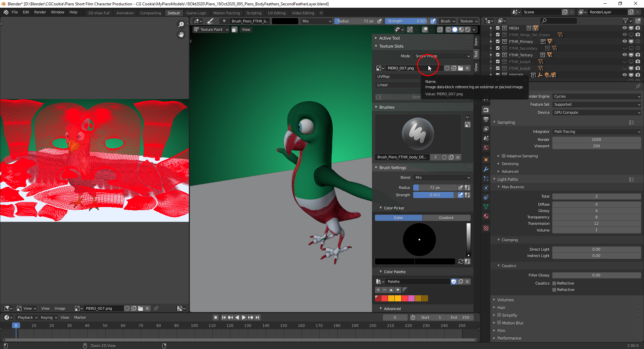644x349 pixels.
Task: Jump to the last frame in the timeline
Action: (258, 317)
